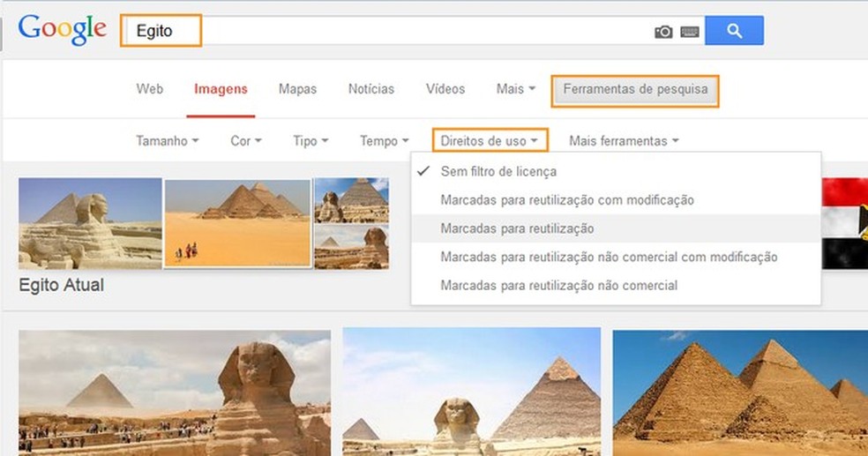The width and height of the screenshot is (868, 456).
Task: Open large sphinx with crowd result image
Action: [175, 392]
